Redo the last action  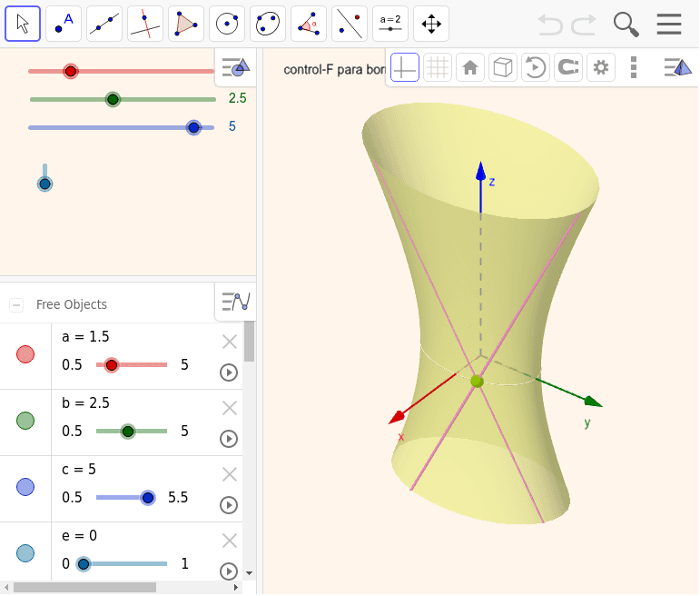[584, 25]
